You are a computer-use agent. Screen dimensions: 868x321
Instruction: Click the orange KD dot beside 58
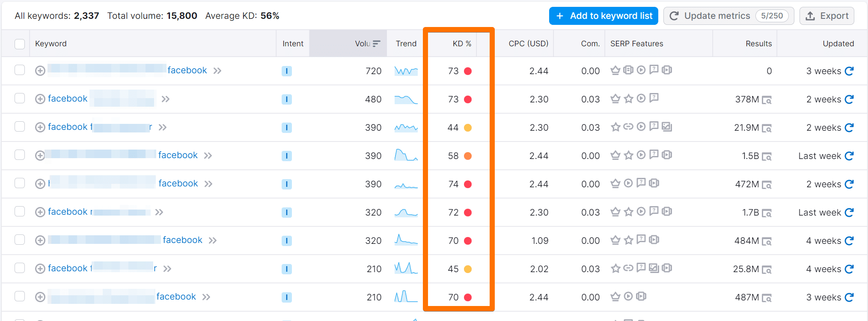(x=468, y=156)
